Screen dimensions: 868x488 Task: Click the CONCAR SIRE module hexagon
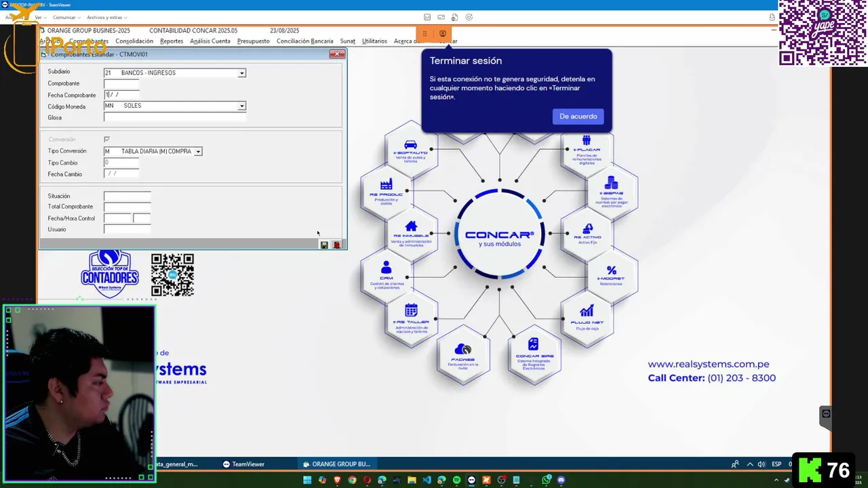[534, 355]
